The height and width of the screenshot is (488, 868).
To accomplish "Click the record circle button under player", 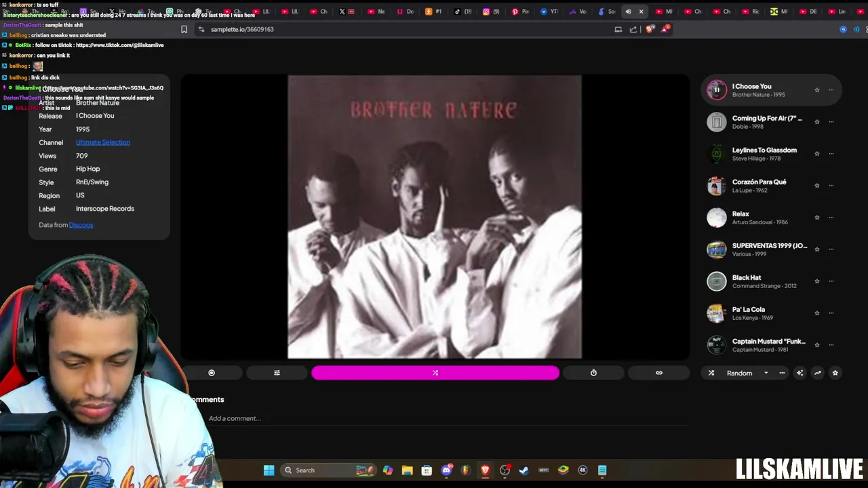I will 212,373.
